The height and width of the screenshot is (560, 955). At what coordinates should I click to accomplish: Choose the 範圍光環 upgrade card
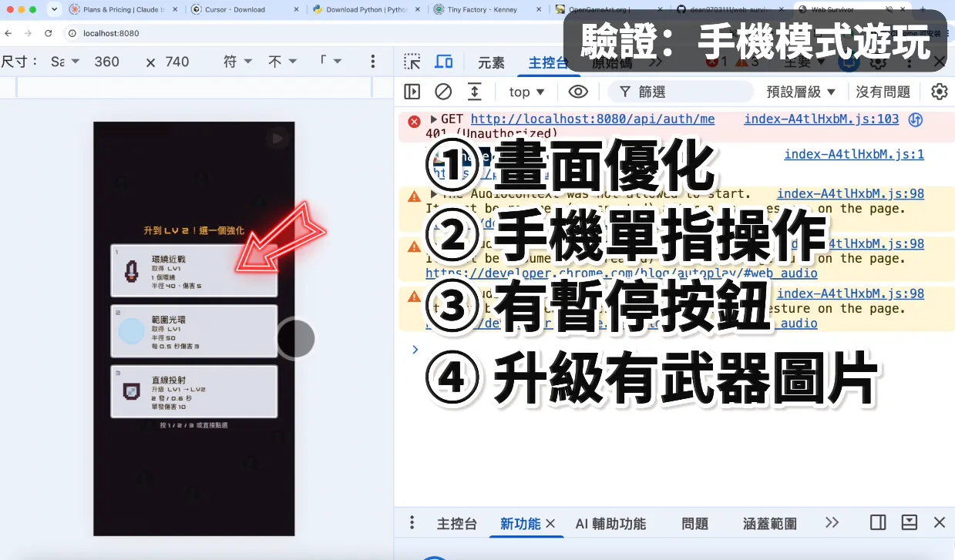tap(194, 331)
